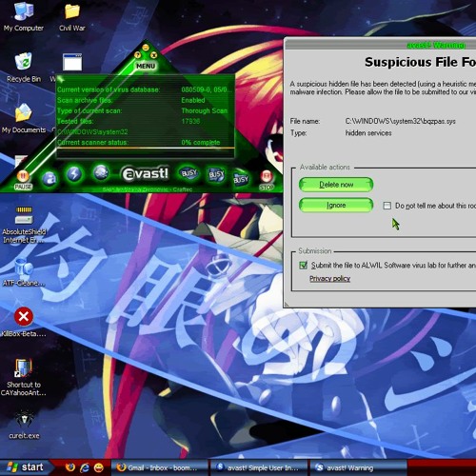Viewport: 476px width, 476px height.
Task: Click the first BUSY scan-area icon
Action: (188, 173)
